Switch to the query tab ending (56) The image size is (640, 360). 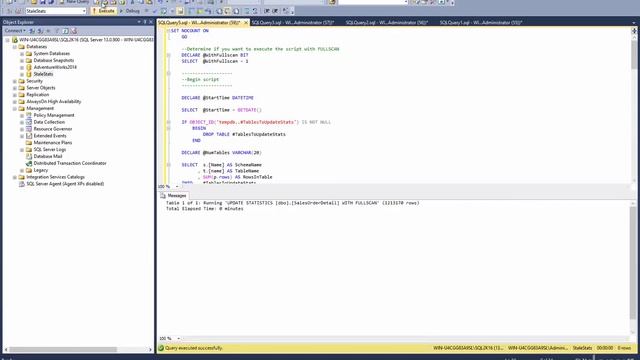(387, 23)
